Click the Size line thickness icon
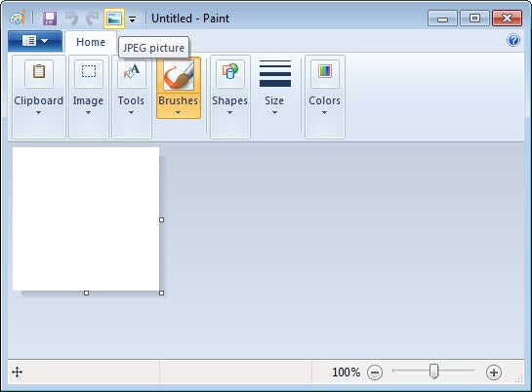The image size is (532, 392). 275,73
